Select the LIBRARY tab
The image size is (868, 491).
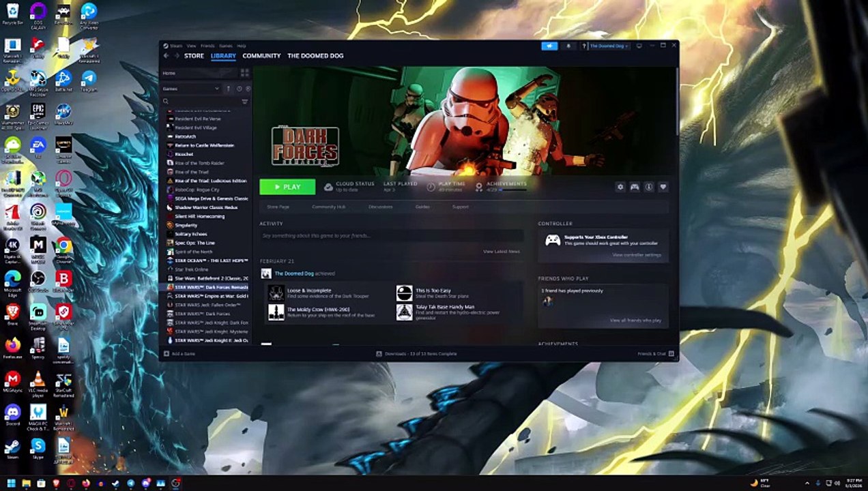click(223, 56)
